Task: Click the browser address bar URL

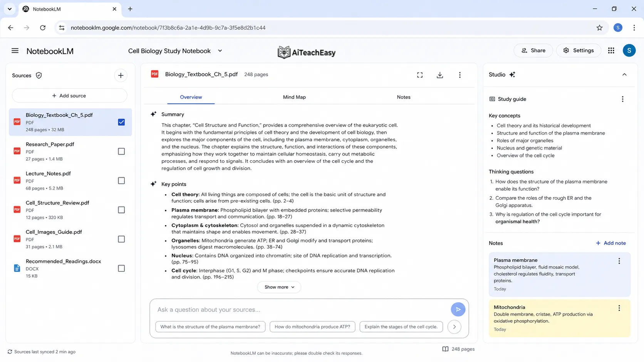Action: pos(168,28)
